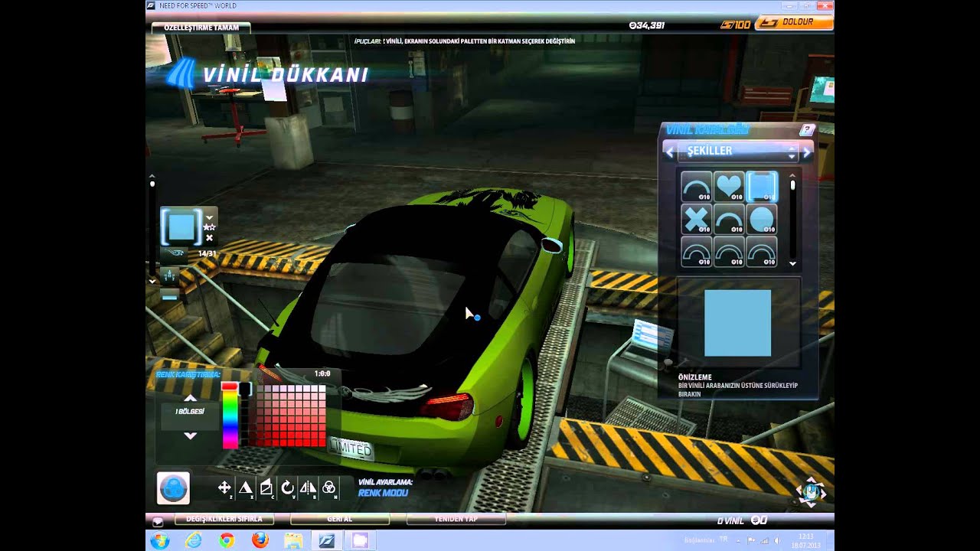Open Internet Explorer from taskbar
This screenshot has height=551, width=980.
coord(193,540)
